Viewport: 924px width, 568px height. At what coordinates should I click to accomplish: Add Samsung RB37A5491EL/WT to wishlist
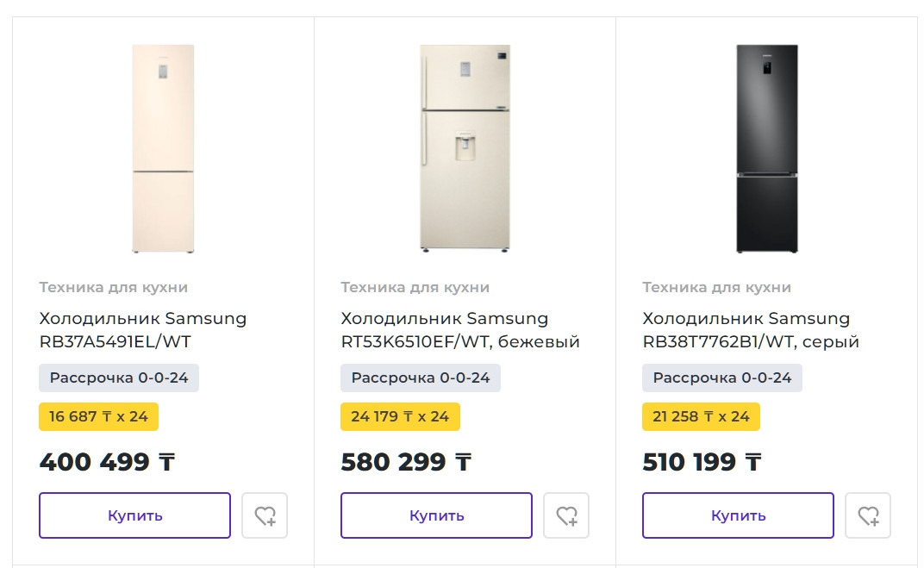click(265, 515)
